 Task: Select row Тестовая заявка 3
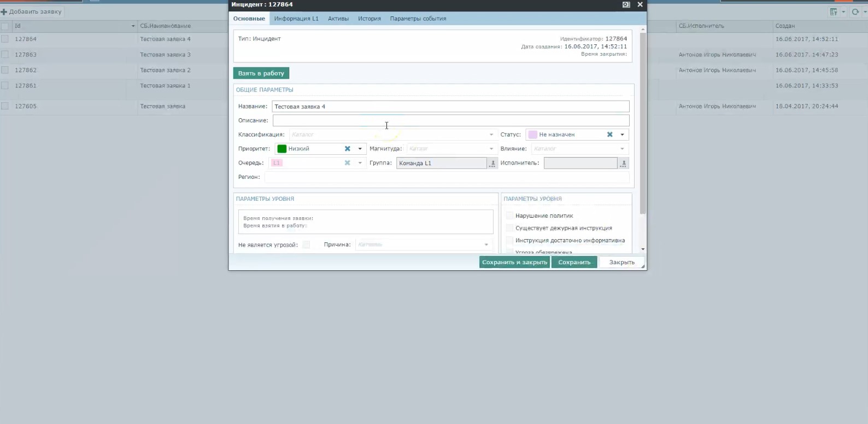click(166, 55)
